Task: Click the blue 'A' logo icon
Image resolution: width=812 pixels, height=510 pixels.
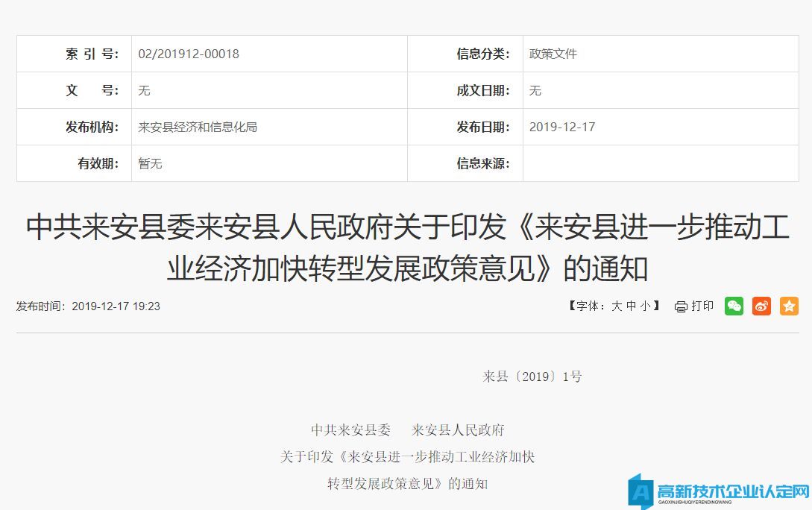Action: point(640,491)
